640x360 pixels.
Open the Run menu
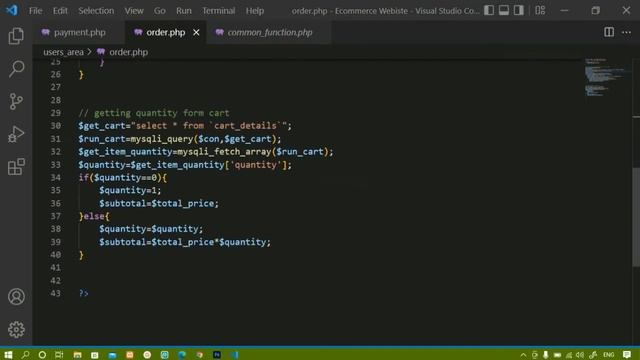[184, 11]
